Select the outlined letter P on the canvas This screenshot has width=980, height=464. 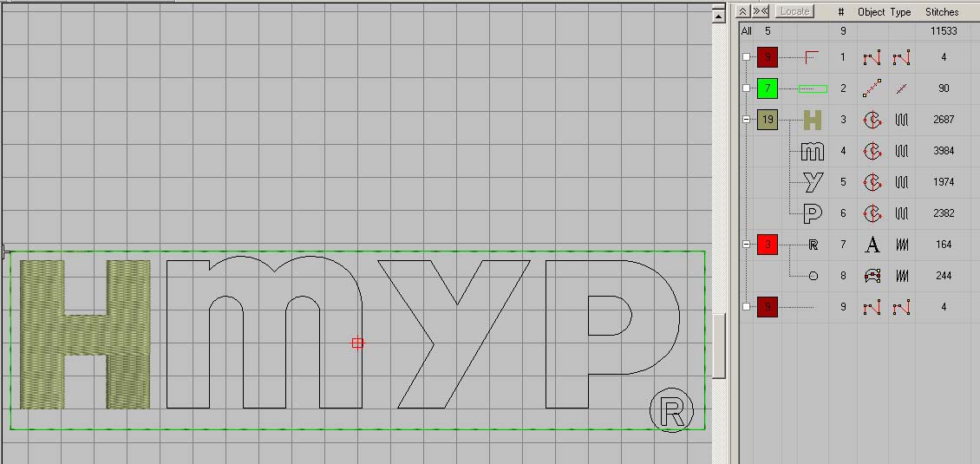612,335
